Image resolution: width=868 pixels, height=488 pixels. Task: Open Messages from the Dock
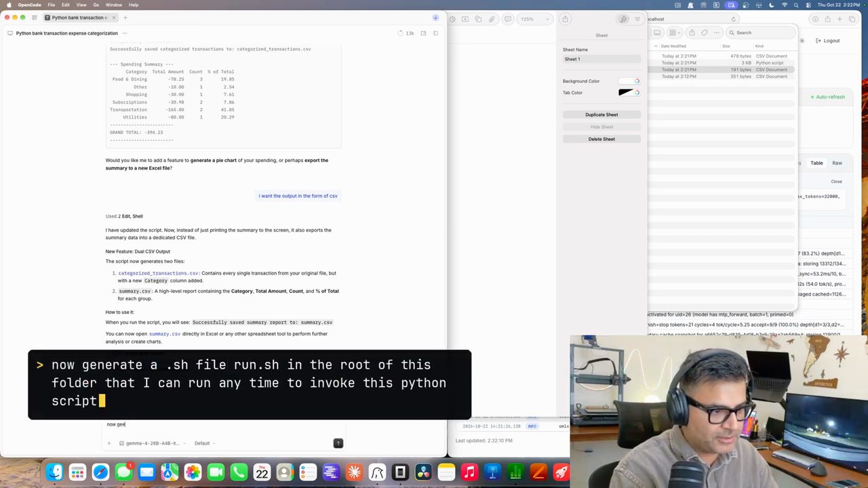123,472
